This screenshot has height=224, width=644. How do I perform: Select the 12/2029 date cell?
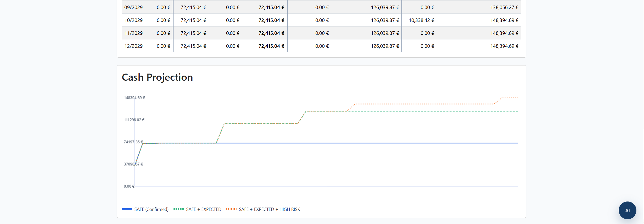tap(134, 46)
